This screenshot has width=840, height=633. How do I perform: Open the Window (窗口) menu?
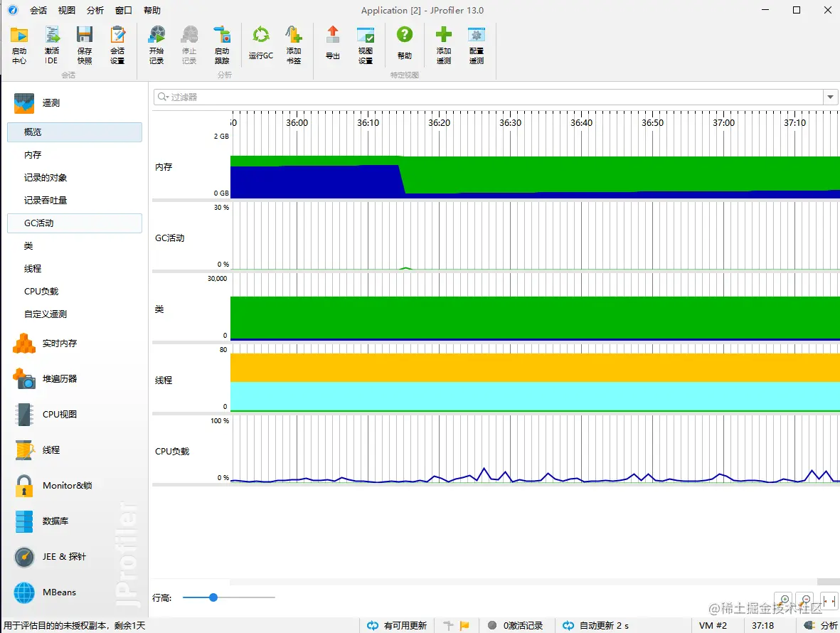coord(124,10)
